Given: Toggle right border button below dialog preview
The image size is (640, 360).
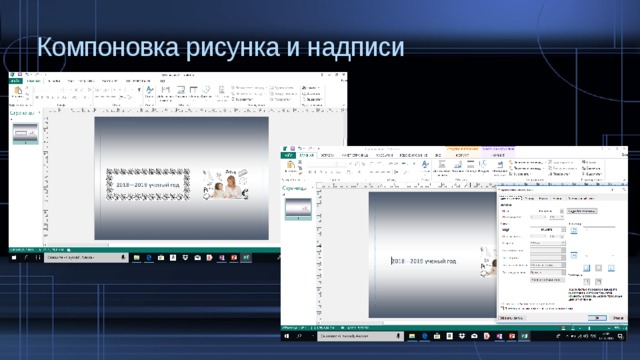Looking at the screenshot, I should [611, 268].
